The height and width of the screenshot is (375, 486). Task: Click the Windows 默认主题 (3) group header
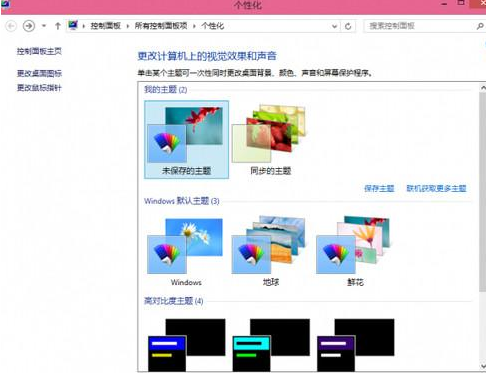(x=182, y=201)
